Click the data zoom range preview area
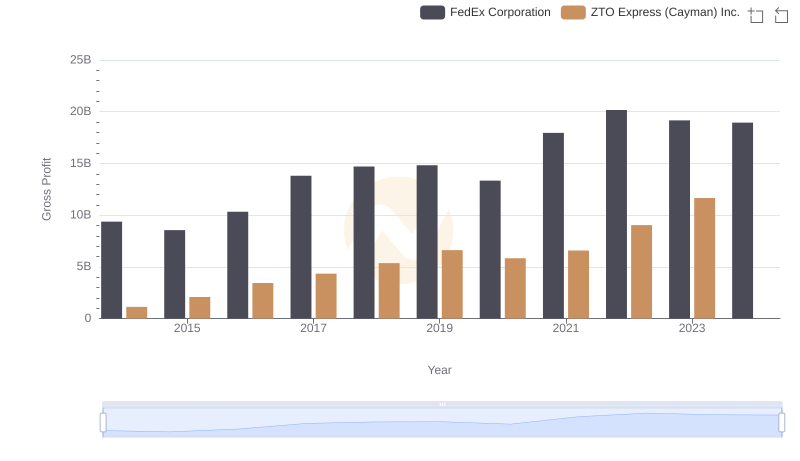Screen dimensions: 800x461 pos(442,423)
